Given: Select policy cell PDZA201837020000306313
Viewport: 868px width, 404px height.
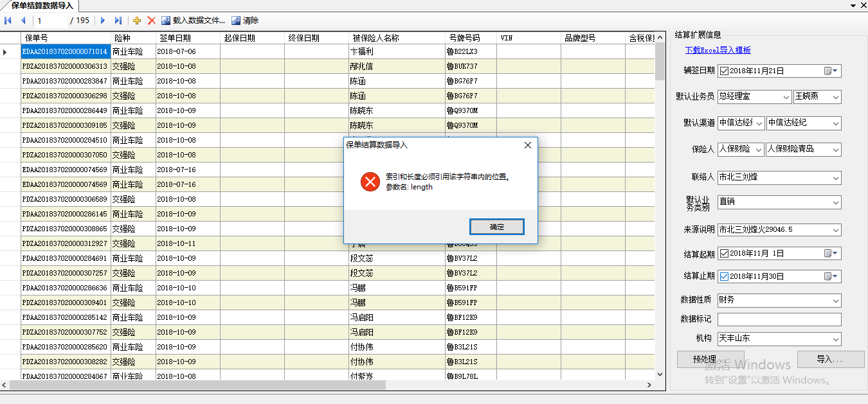Looking at the screenshot, I should (x=66, y=66).
